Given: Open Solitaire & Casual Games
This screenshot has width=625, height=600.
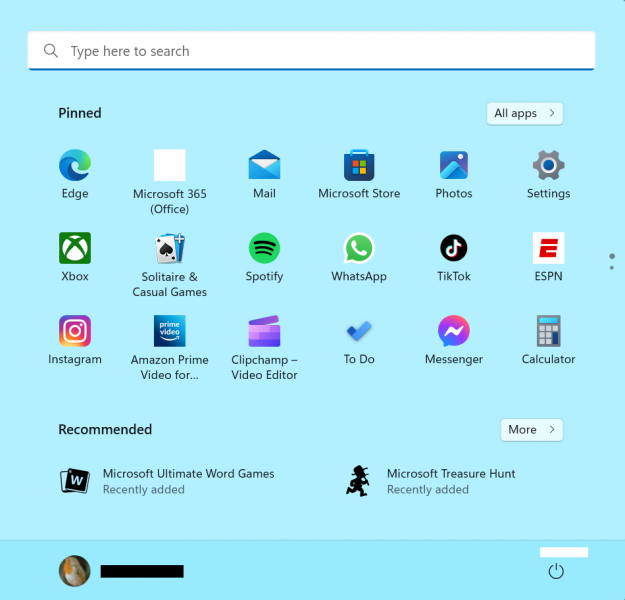Looking at the screenshot, I should coord(169,248).
